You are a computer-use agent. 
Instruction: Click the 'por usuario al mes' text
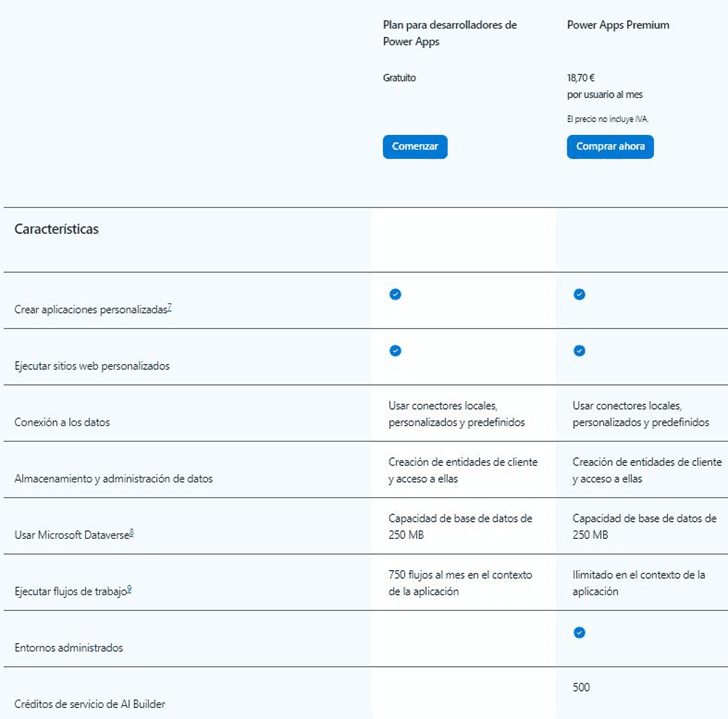(604, 95)
